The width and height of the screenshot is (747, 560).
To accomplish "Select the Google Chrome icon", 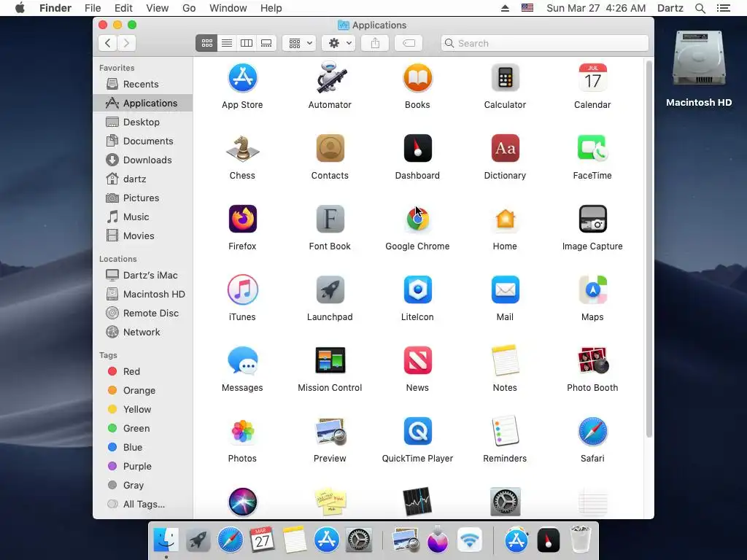I will (417, 219).
